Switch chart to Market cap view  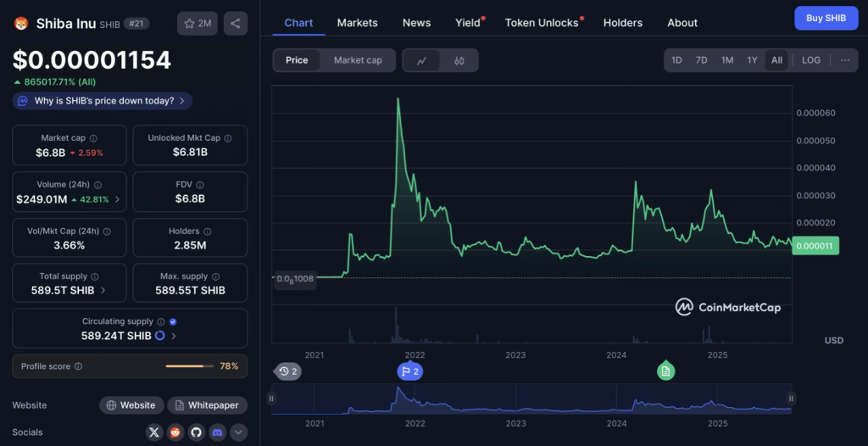coord(358,60)
